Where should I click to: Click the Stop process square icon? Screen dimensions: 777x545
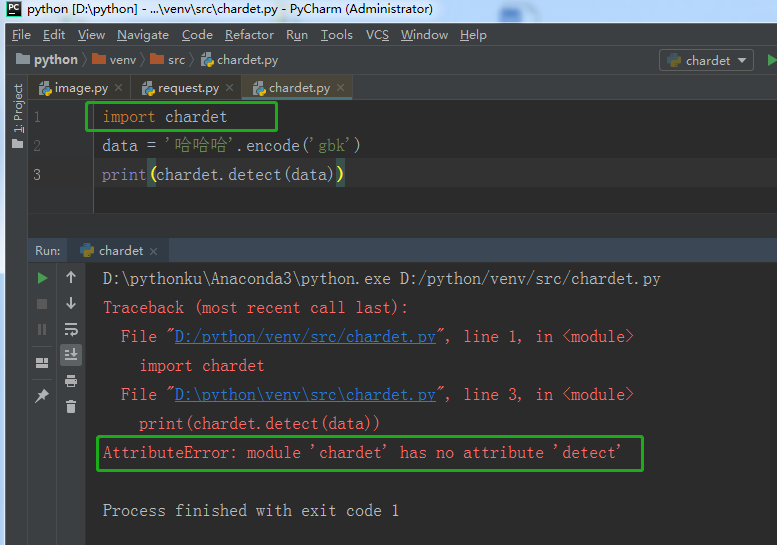tap(42, 304)
